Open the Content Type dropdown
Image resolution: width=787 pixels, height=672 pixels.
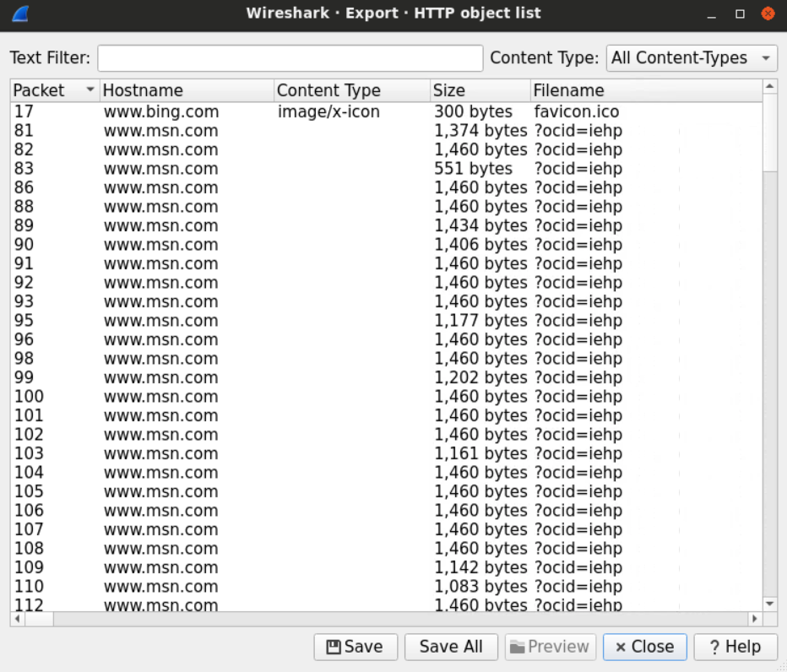692,58
